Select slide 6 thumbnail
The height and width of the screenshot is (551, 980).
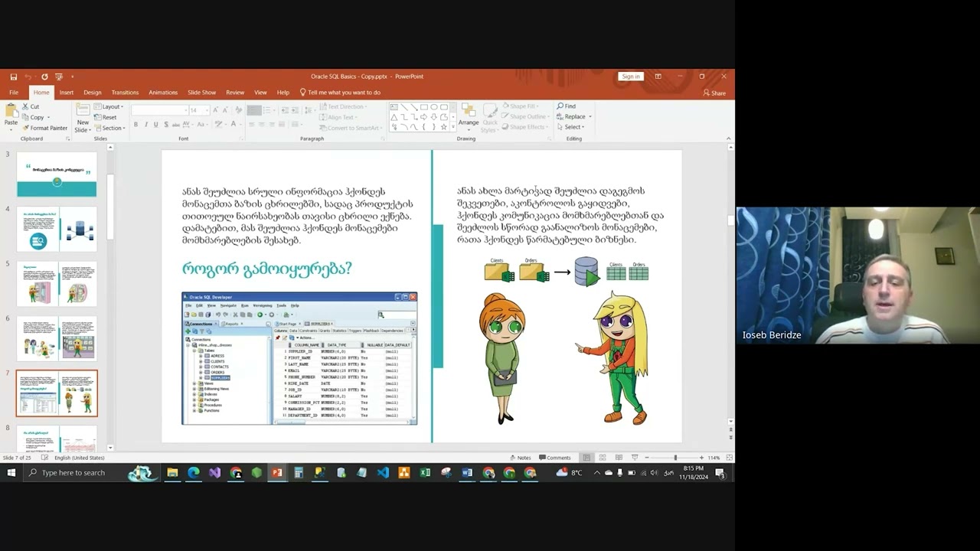pos(57,339)
